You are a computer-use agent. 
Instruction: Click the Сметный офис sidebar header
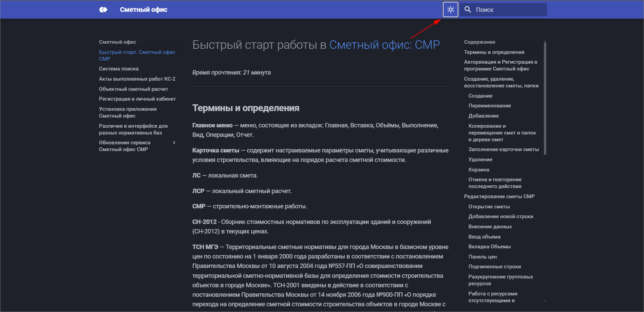click(117, 42)
